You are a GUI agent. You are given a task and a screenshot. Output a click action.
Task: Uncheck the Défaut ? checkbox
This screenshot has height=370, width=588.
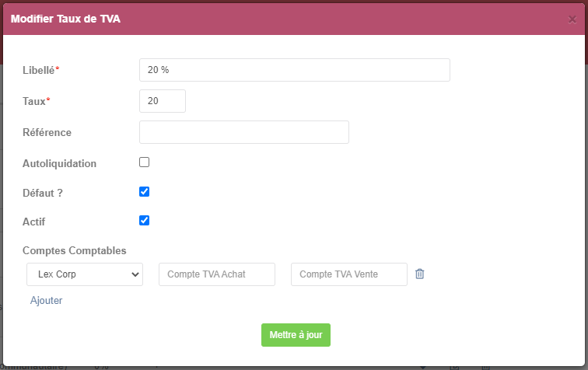tap(145, 191)
